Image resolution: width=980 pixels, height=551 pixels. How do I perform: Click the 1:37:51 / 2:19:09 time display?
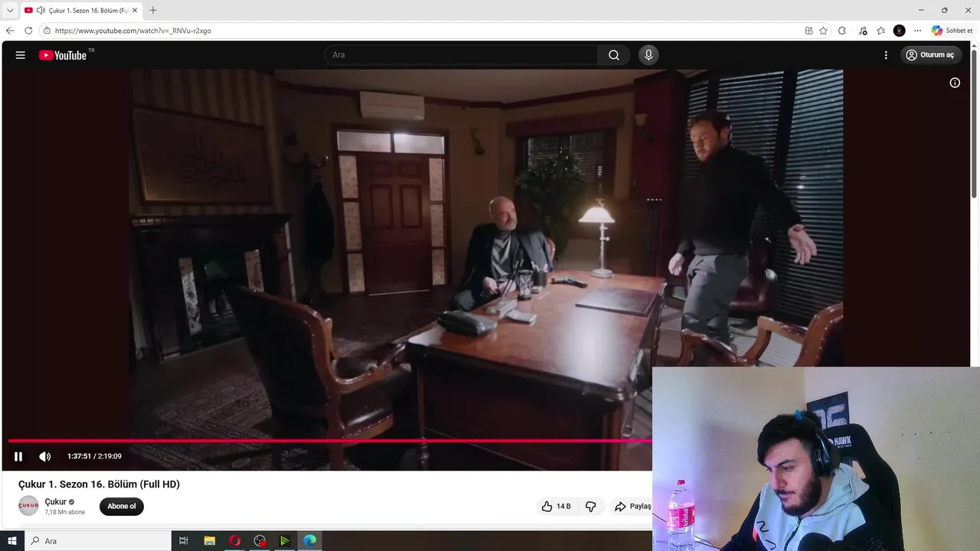click(94, 456)
